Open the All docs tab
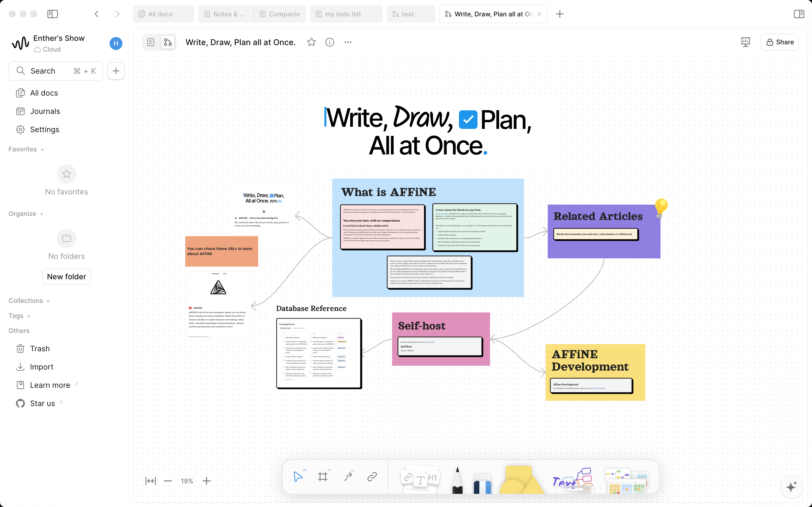Screen dimensions: 812x507 tap(163, 14)
